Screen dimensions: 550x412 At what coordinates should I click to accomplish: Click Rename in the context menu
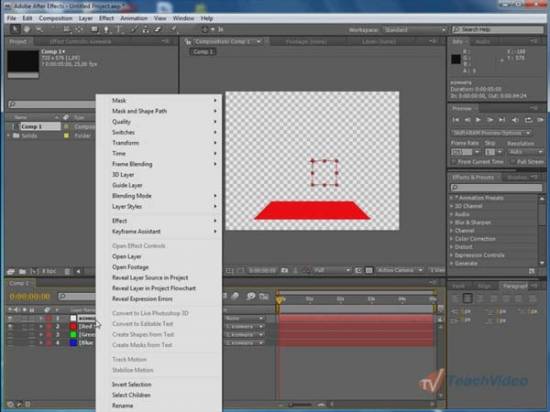tap(122, 406)
